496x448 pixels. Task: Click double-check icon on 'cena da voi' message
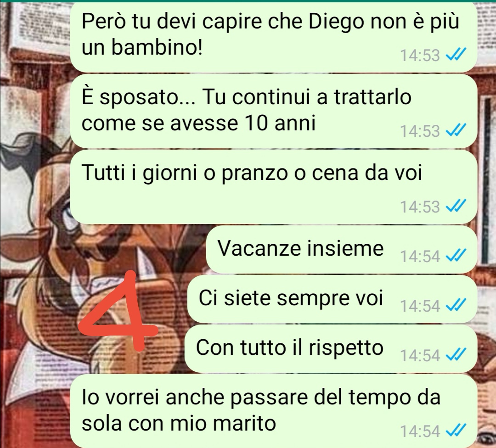[x=456, y=206]
